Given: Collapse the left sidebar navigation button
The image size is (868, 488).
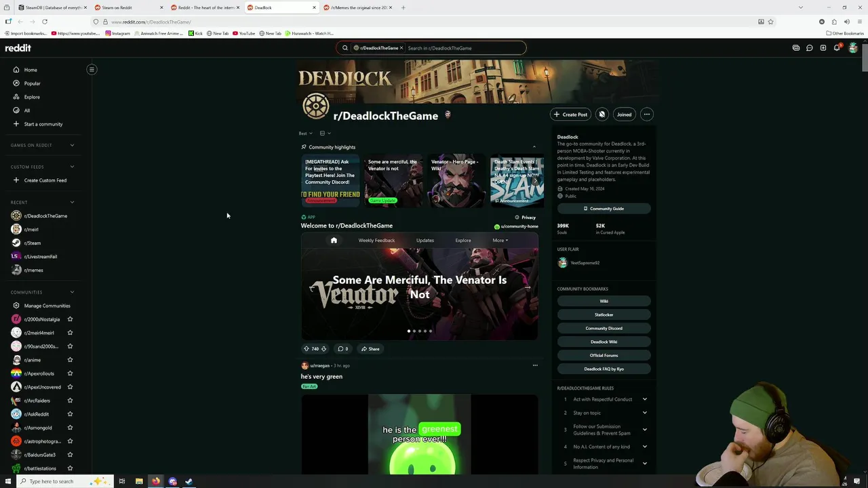Looking at the screenshot, I should click(92, 69).
